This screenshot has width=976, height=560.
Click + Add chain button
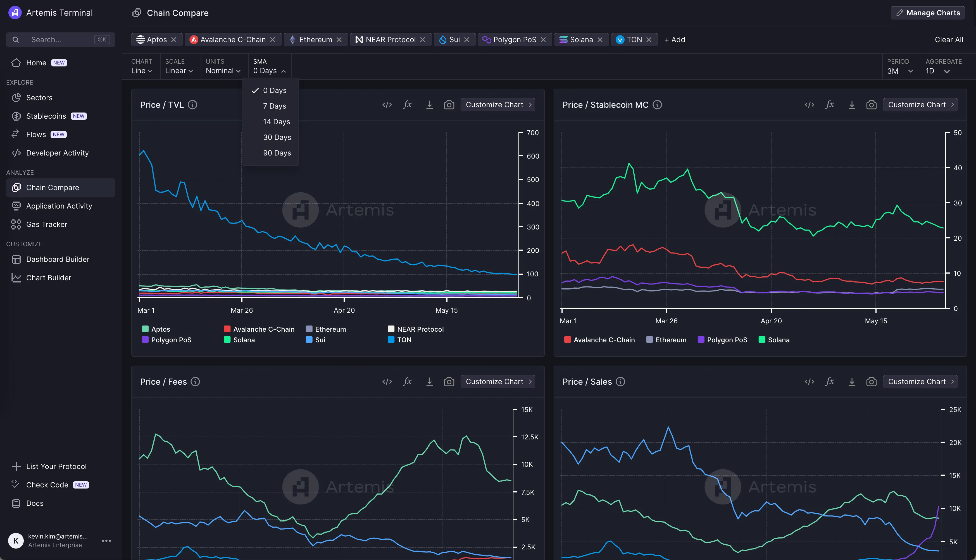pos(675,40)
